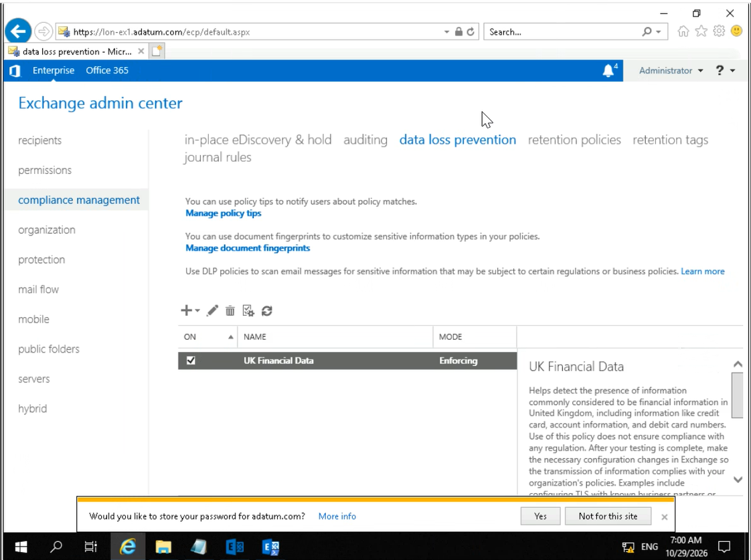The height and width of the screenshot is (560, 751).
Task: Open the retention policies tab
Action: click(x=574, y=140)
